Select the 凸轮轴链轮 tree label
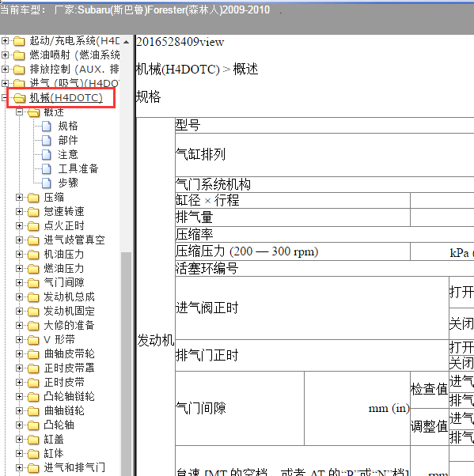The image size is (474, 476). (70, 396)
